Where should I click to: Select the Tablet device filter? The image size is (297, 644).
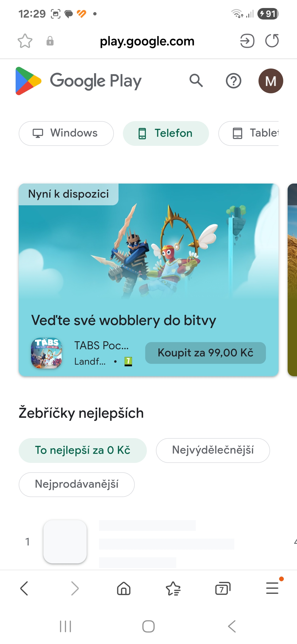click(x=249, y=133)
